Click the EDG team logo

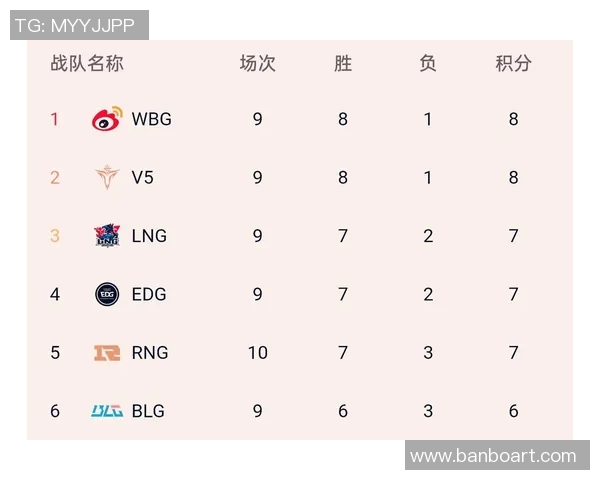107,294
